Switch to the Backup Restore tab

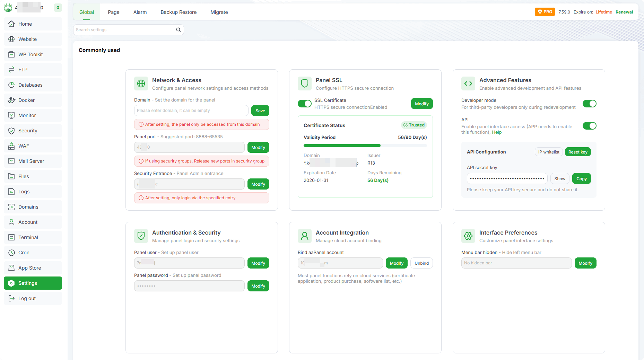click(179, 12)
